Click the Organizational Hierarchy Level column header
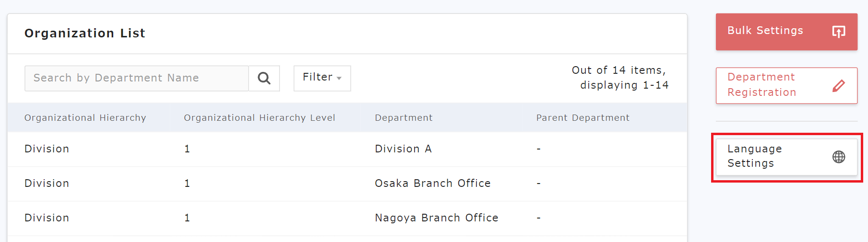 coord(259,118)
